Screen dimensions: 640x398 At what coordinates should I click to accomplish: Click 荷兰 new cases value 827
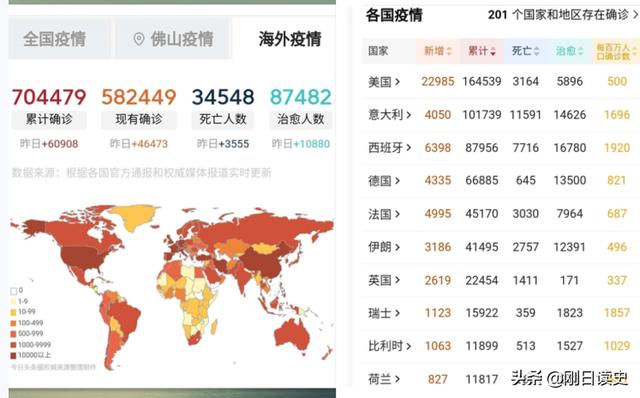[438, 379]
